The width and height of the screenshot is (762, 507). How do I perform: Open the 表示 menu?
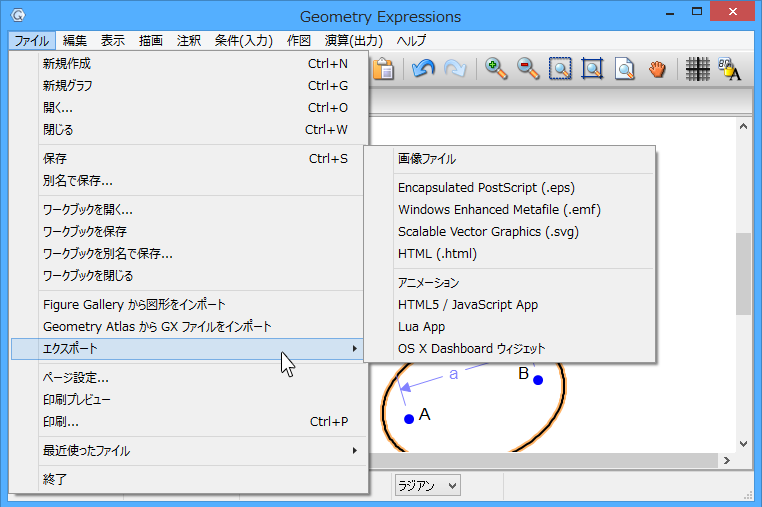pyautogui.click(x=113, y=40)
